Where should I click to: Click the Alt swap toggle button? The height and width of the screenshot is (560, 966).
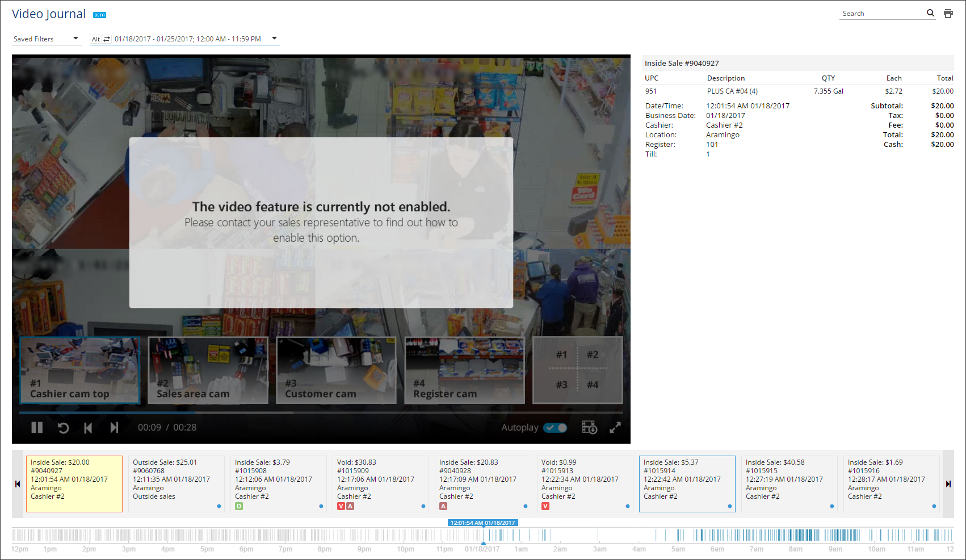click(101, 39)
